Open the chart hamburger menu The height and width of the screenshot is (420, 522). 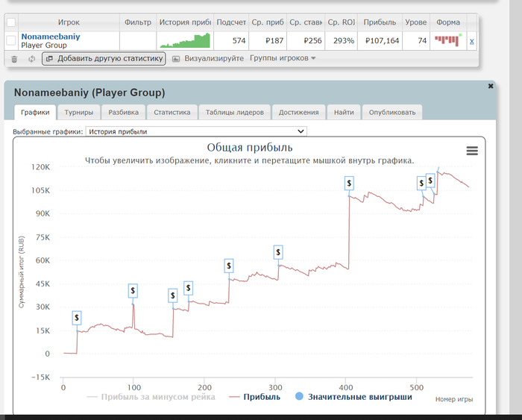coord(471,151)
